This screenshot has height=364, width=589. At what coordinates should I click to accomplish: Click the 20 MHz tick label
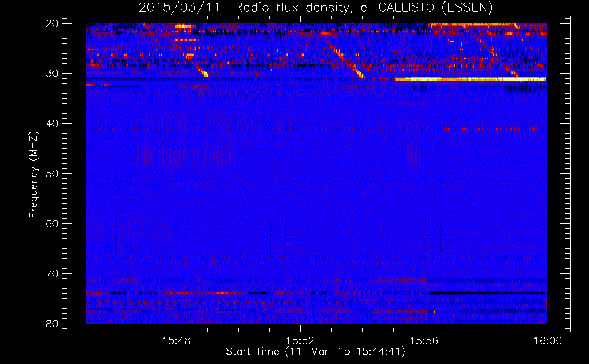point(52,24)
